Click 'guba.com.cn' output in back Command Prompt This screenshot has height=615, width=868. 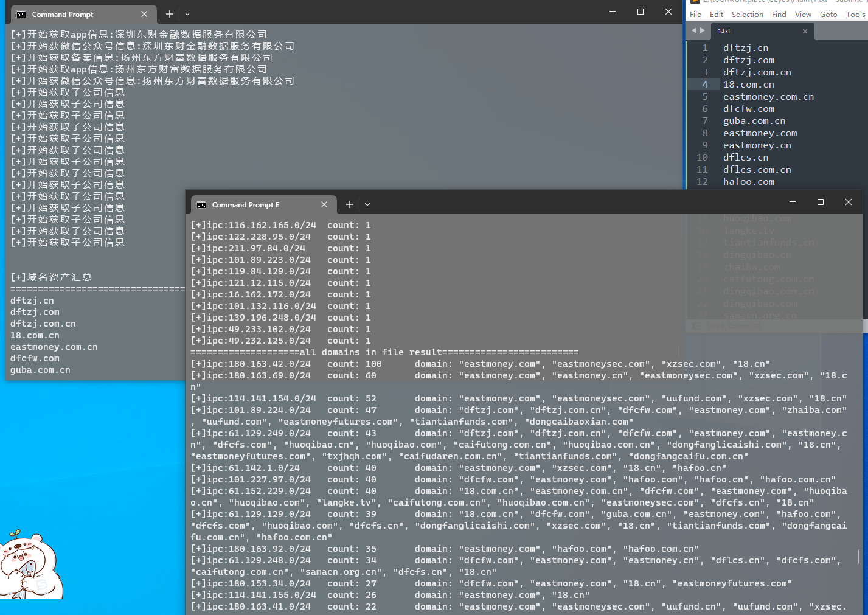point(40,370)
